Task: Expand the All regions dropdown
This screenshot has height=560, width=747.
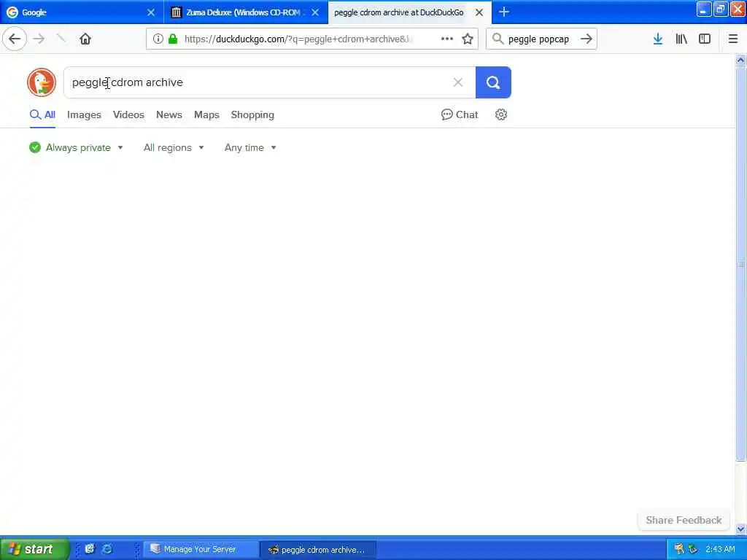Action: coord(174,147)
